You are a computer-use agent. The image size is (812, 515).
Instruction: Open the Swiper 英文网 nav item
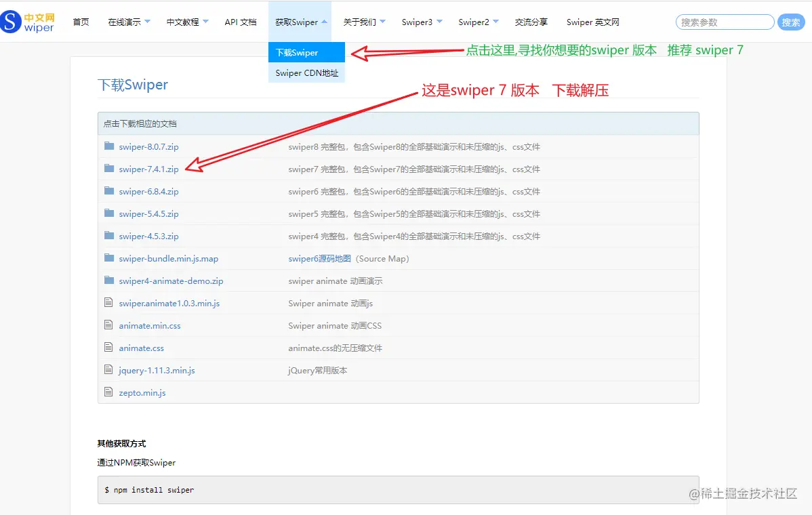pyautogui.click(x=593, y=22)
